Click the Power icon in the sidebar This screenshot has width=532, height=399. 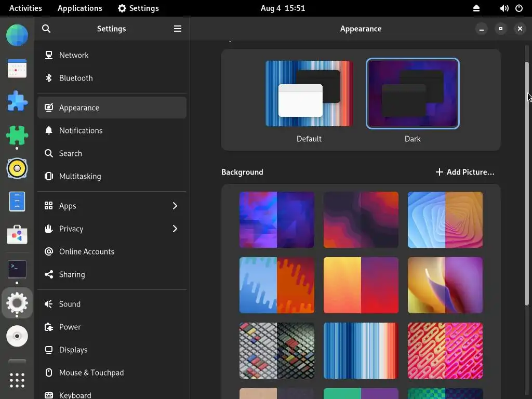tap(49, 327)
